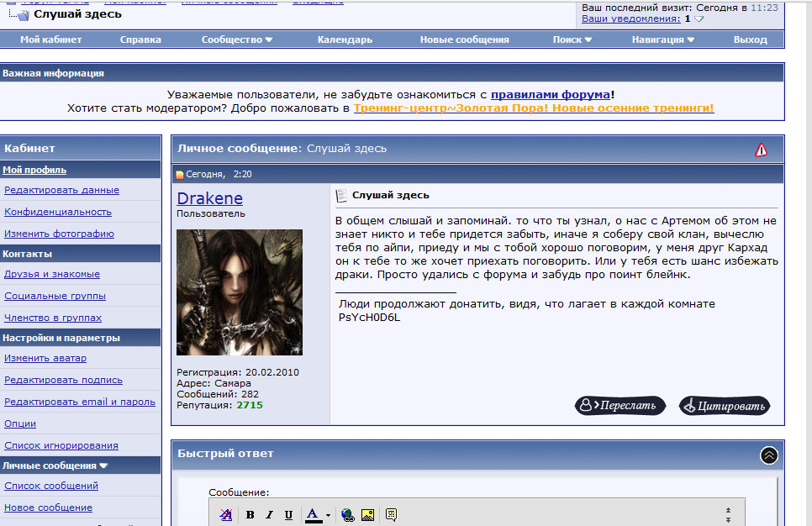Open the Поиск menu in navbar
This screenshot has width=812, height=526.
[572, 39]
